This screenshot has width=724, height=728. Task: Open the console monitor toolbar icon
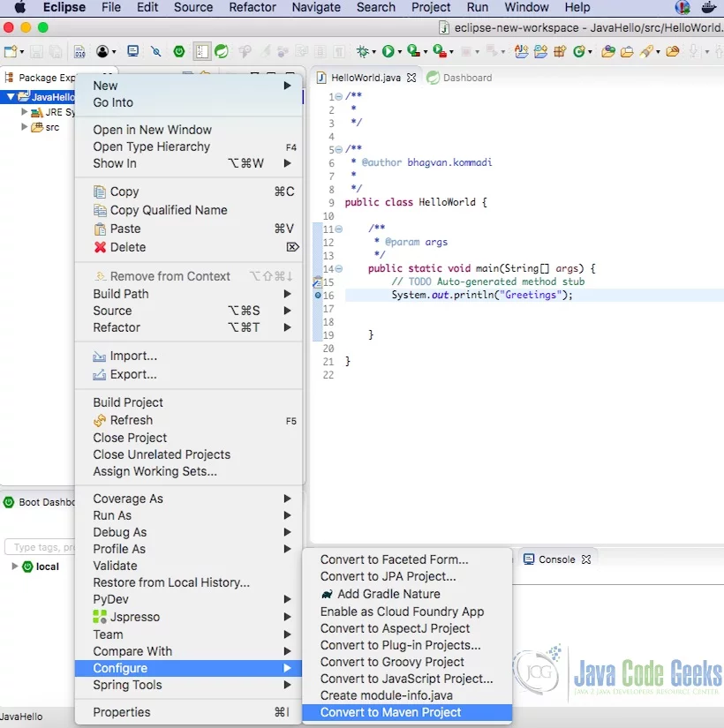click(x=133, y=51)
